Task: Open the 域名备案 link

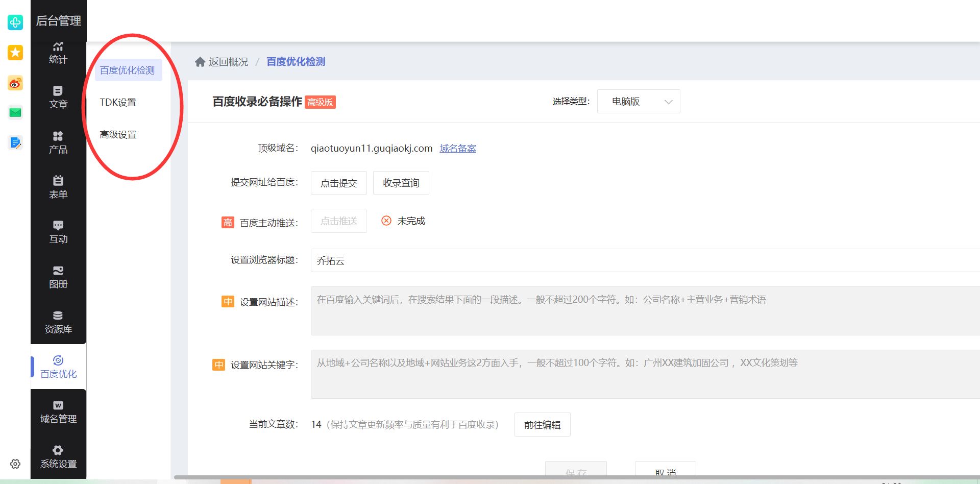Action: [x=457, y=148]
